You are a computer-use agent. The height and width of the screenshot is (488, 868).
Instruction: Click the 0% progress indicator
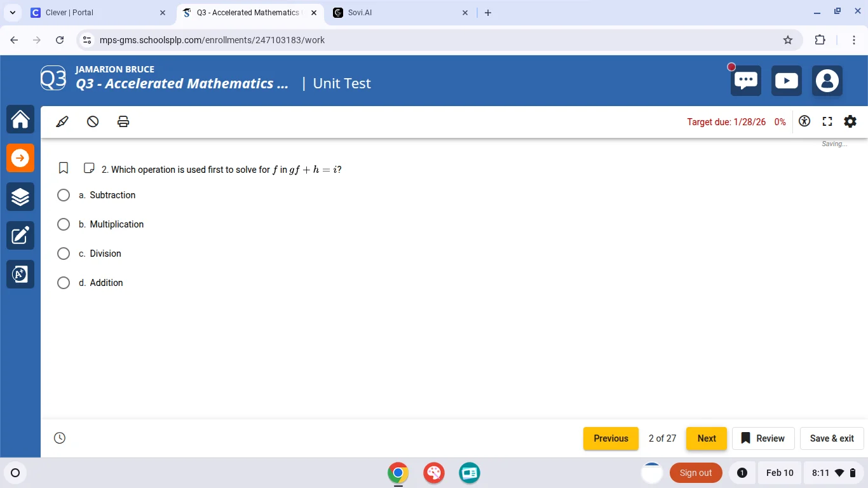780,121
